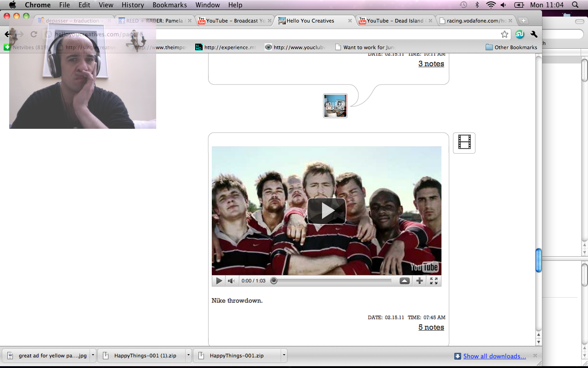This screenshot has width=588, height=368.
Task: Open the 5 notes link under Nike post
Action: pyautogui.click(x=431, y=327)
